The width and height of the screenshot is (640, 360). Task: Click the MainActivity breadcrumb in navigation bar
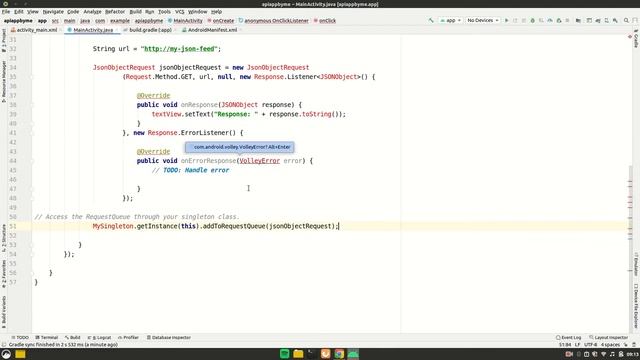185,20
